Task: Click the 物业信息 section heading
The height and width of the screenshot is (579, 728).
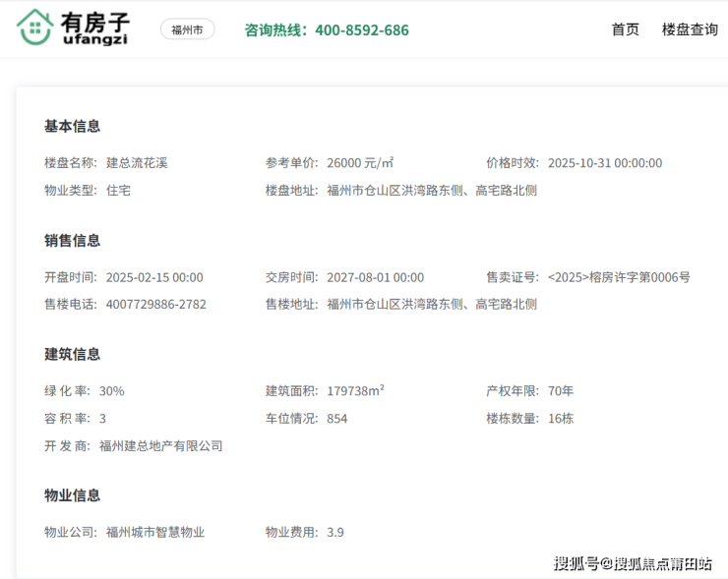Action: pos(72,495)
